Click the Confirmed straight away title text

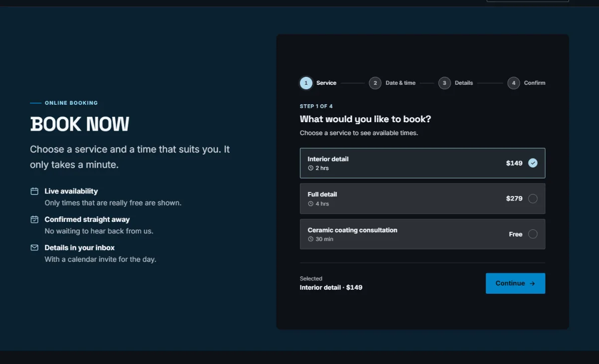click(x=87, y=219)
